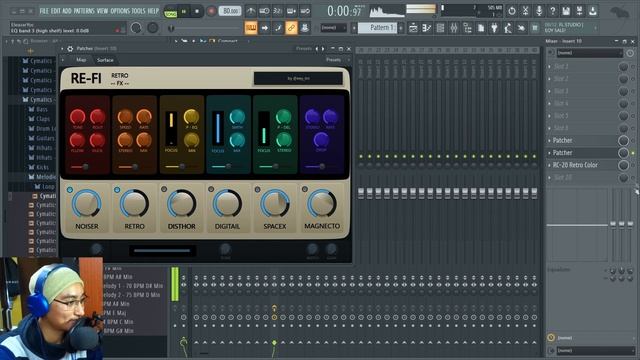Switch to the Patcher Map tab

point(81,60)
